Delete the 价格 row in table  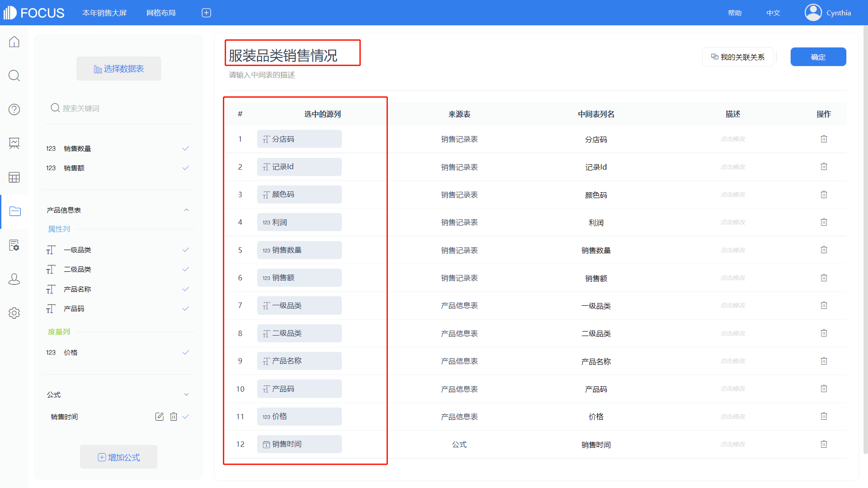[824, 416]
